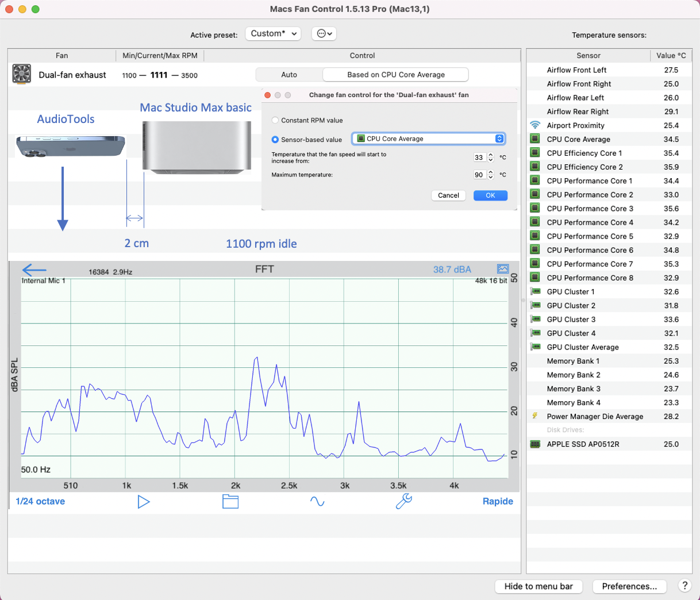Click the FFT title in AudioTools
The width and height of the screenshot is (700, 600).
coord(264,269)
